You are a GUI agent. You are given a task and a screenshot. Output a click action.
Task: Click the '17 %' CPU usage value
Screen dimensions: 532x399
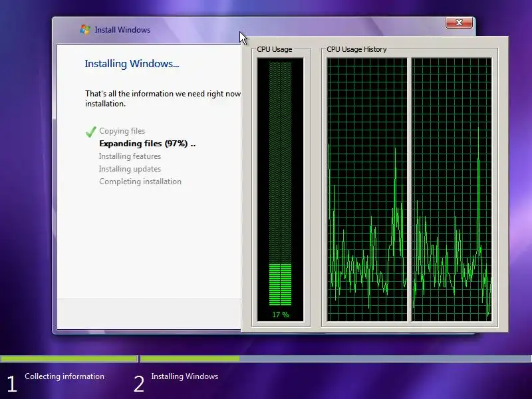tap(281, 315)
